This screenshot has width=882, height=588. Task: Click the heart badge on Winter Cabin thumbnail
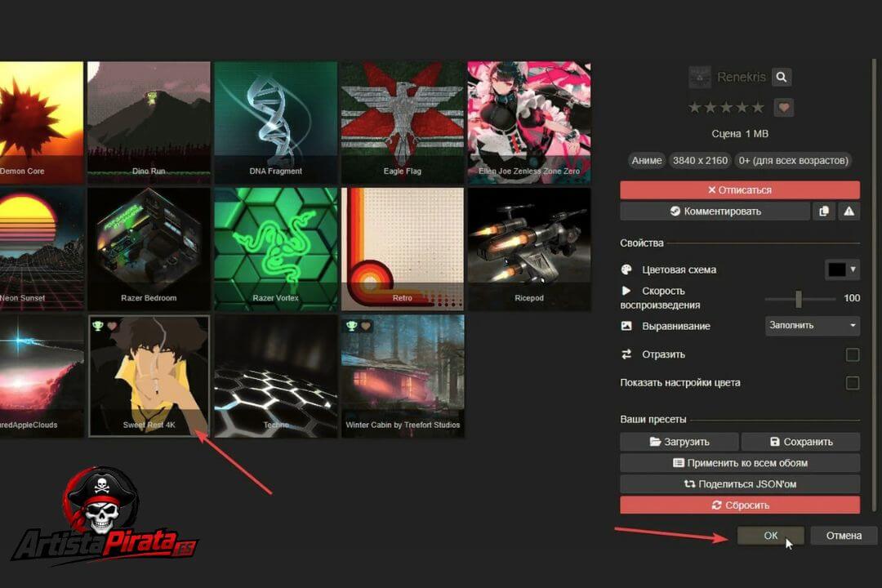(x=366, y=326)
